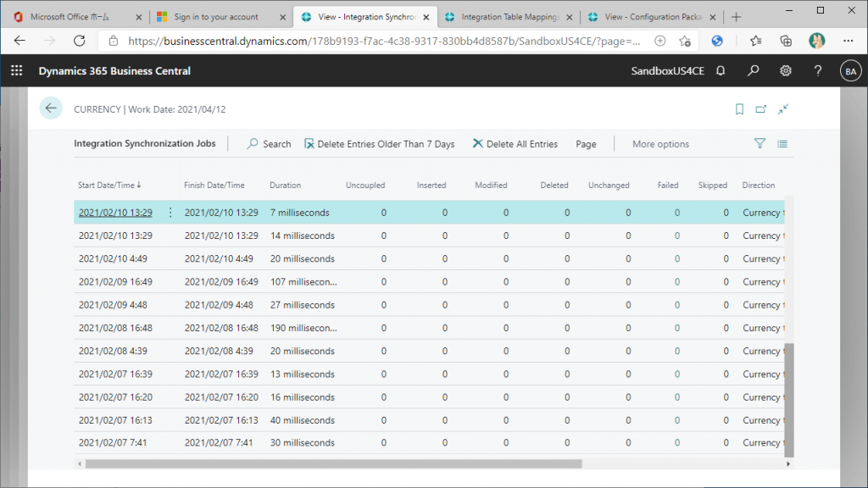Click the Failed column header
This screenshot has height=488, width=868.
(668, 186)
